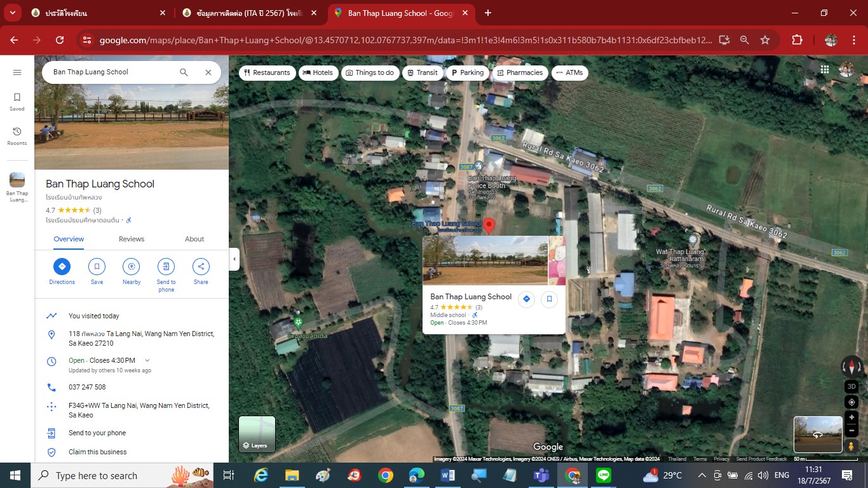Open Saved places in sidebar
The width and height of the screenshot is (868, 488).
(17, 101)
